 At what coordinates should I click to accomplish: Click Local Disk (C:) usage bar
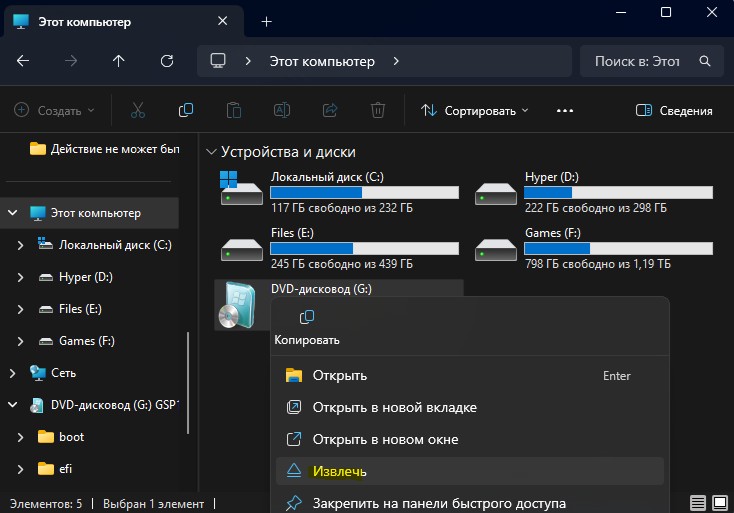click(365, 192)
